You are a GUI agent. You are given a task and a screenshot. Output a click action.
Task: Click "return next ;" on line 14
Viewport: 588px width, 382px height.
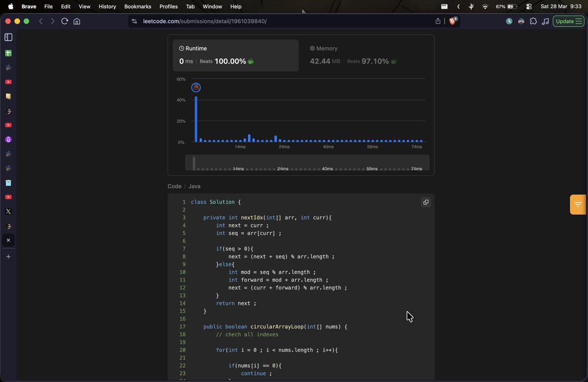(236, 303)
